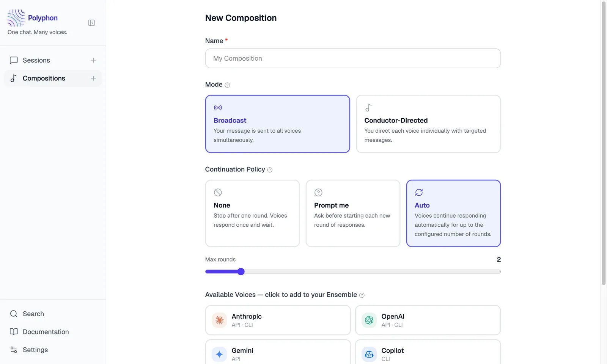Click the Polyphon logo

pyautogui.click(x=16, y=18)
